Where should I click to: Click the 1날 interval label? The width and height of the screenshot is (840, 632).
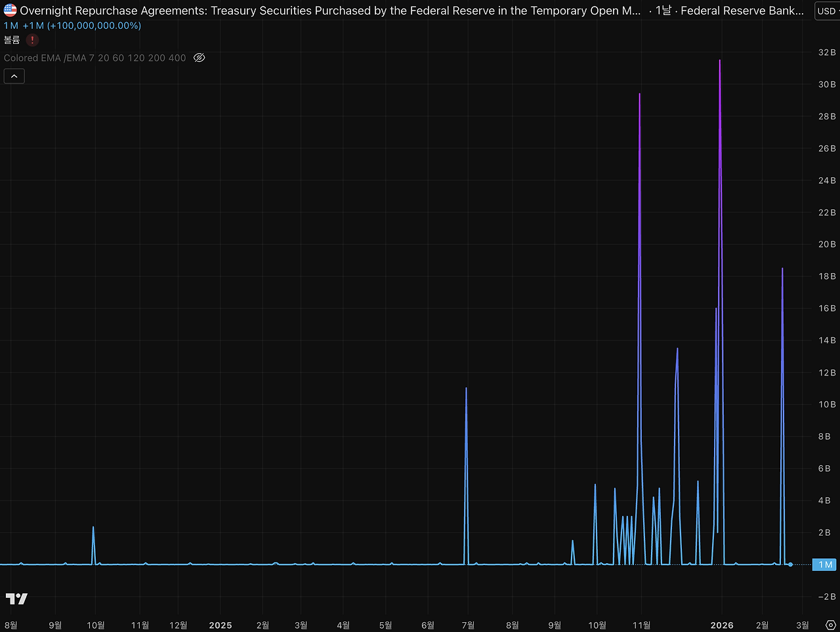point(663,11)
